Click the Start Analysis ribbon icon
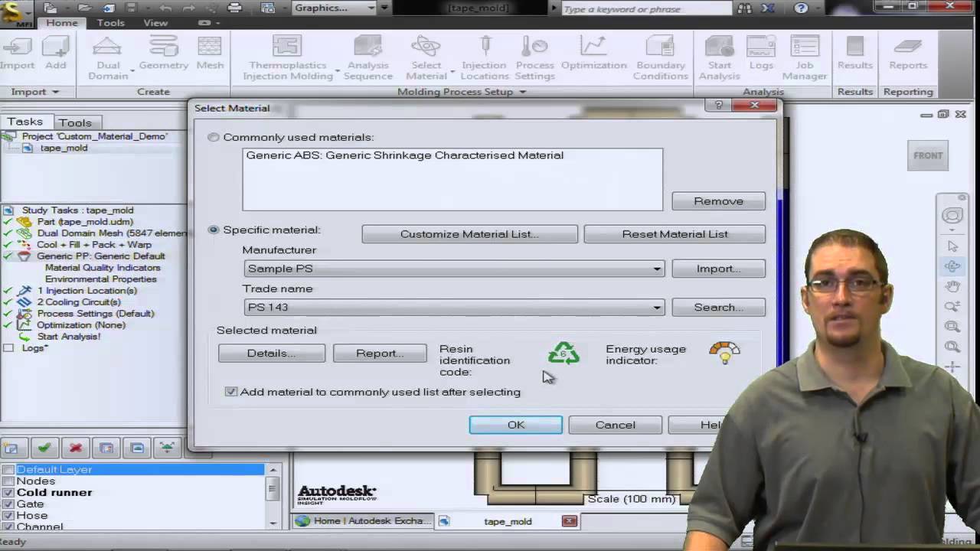The height and width of the screenshot is (551, 980). click(719, 58)
